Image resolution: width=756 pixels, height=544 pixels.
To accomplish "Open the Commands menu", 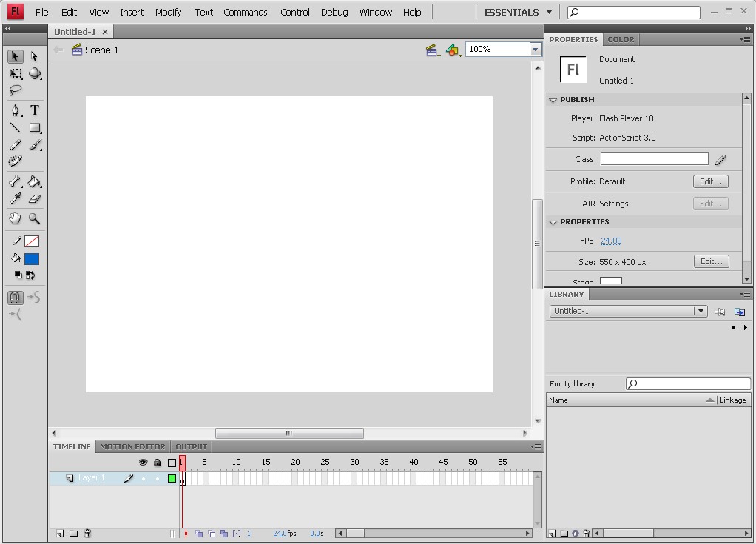I will click(246, 12).
